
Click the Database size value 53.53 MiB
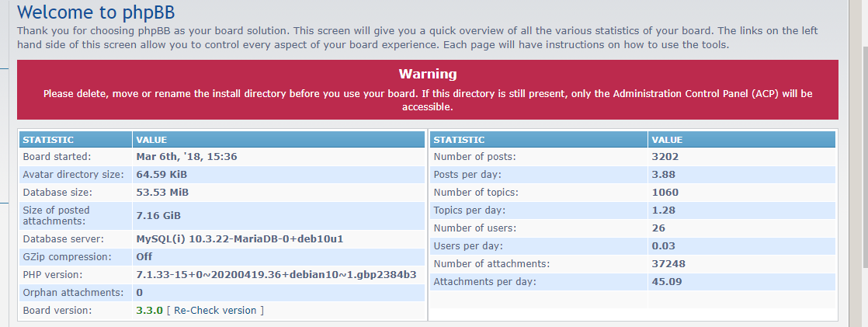click(x=161, y=192)
